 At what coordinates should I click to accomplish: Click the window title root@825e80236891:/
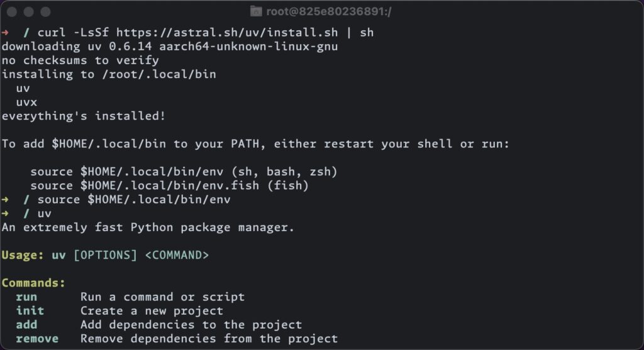tap(328, 11)
